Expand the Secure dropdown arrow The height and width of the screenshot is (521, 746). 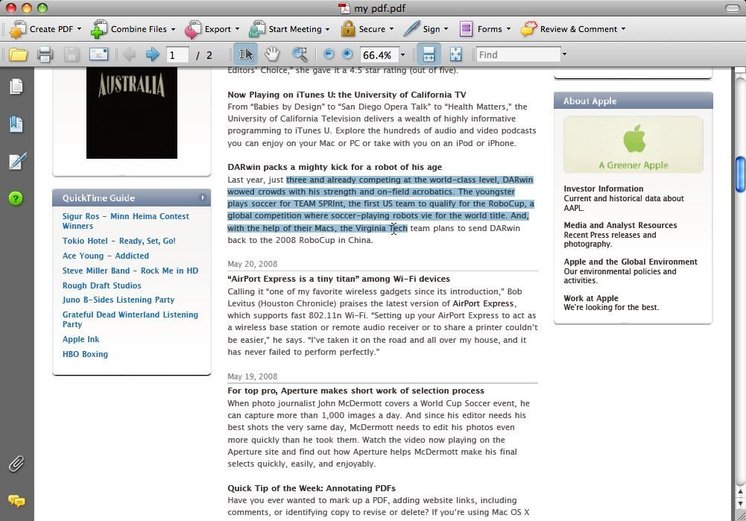[392, 29]
